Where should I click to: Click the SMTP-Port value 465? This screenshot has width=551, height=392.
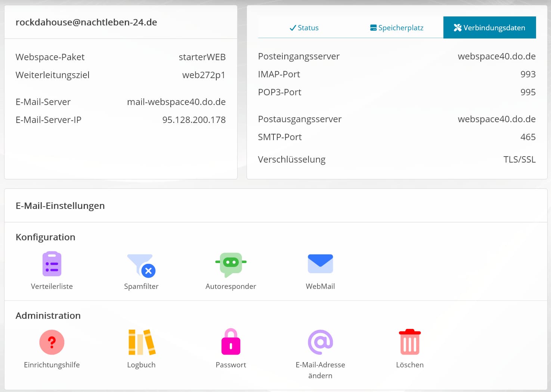(x=528, y=137)
